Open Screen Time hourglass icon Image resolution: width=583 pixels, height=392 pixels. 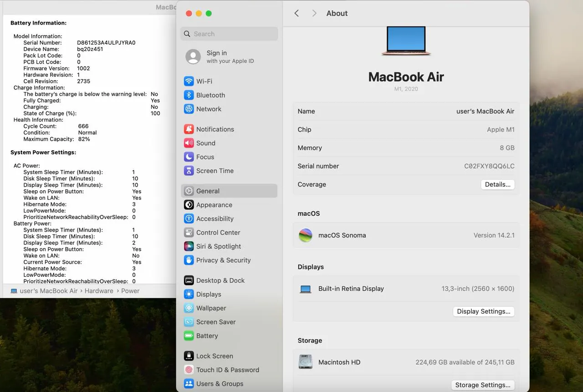click(x=189, y=171)
